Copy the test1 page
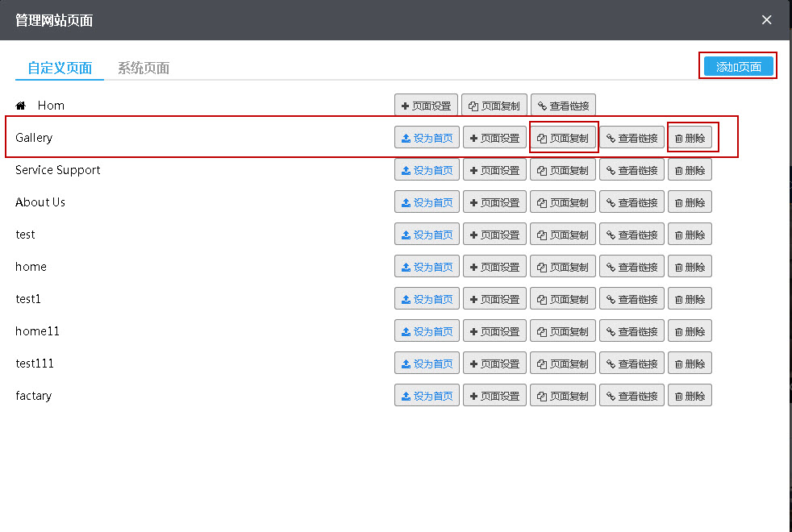The image size is (792, 532). point(563,299)
